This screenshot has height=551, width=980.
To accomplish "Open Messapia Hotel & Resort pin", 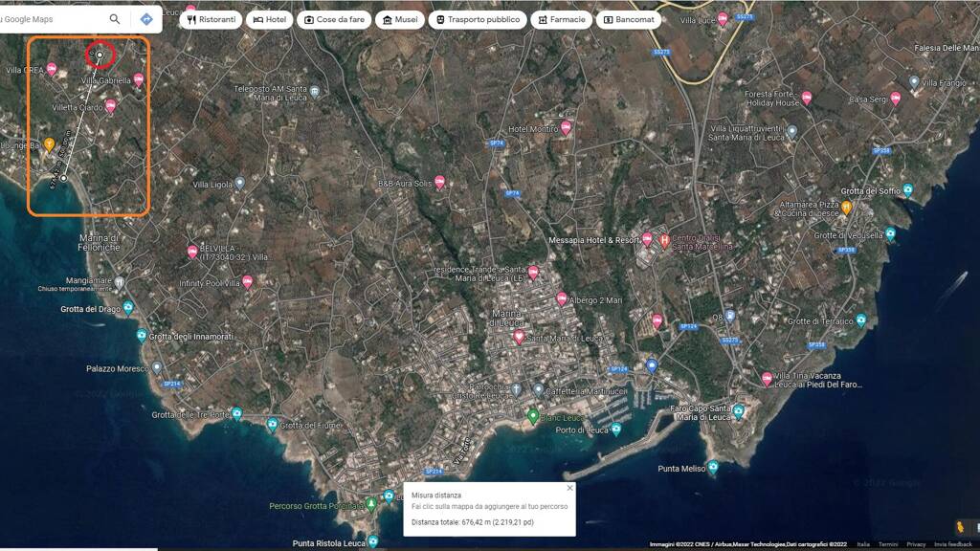I will [647, 239].
